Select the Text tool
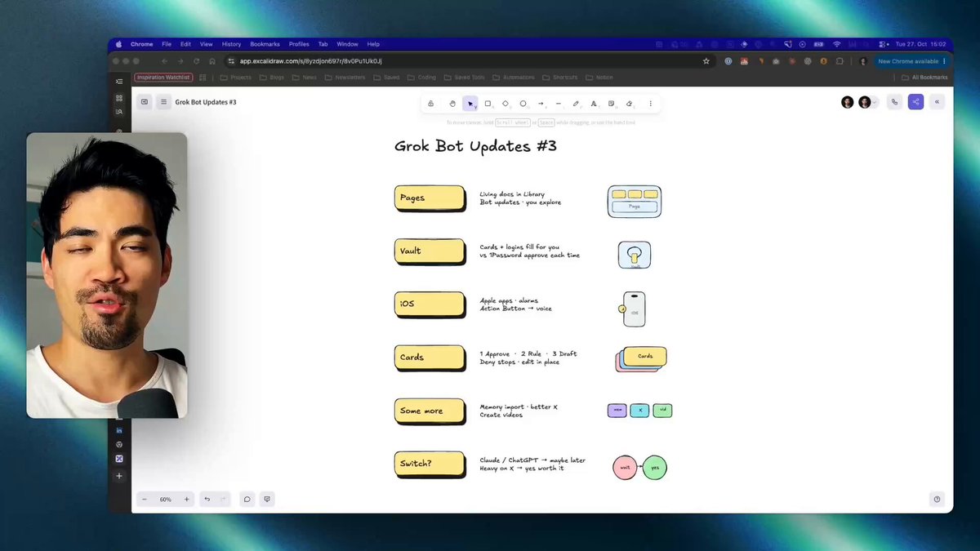980x551 pixels. tap(594, 104)
